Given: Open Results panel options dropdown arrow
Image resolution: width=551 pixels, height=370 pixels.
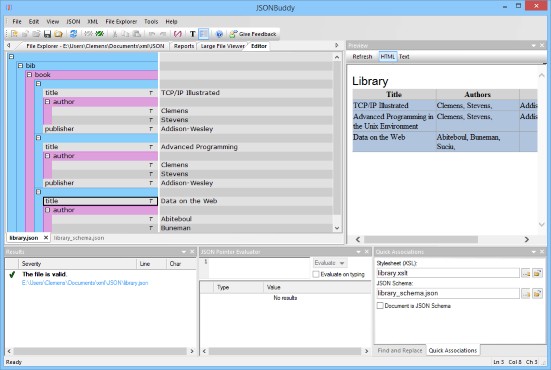Looking at the screenshot, I should point(184,252).
